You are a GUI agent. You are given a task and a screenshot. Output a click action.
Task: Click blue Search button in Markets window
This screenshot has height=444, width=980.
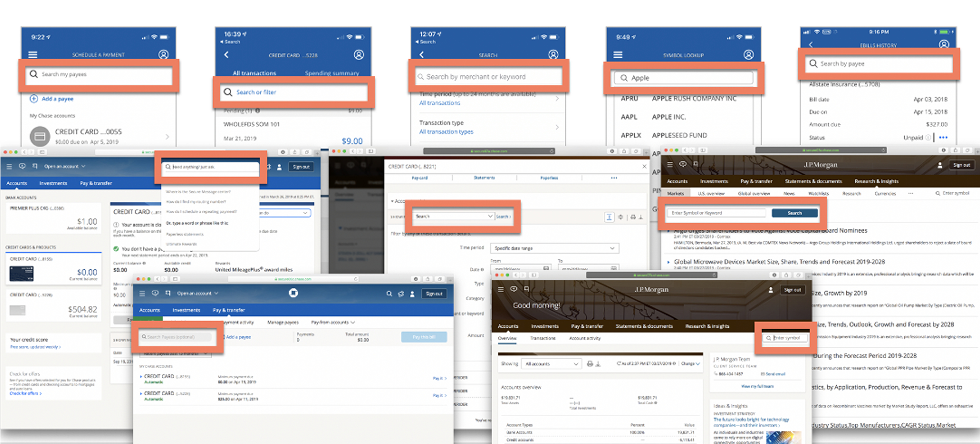pos(794,213)
